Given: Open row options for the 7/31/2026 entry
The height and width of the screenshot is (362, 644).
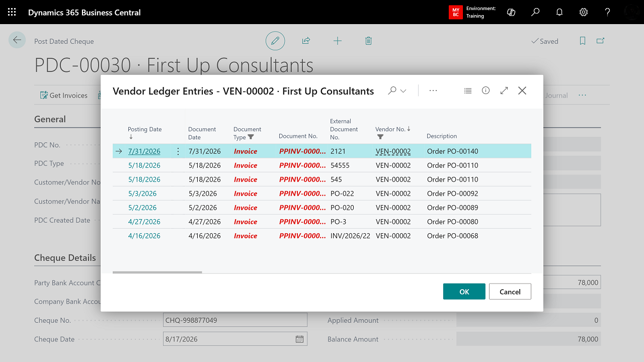Looking at the screenshot, I should coord(178,151).
